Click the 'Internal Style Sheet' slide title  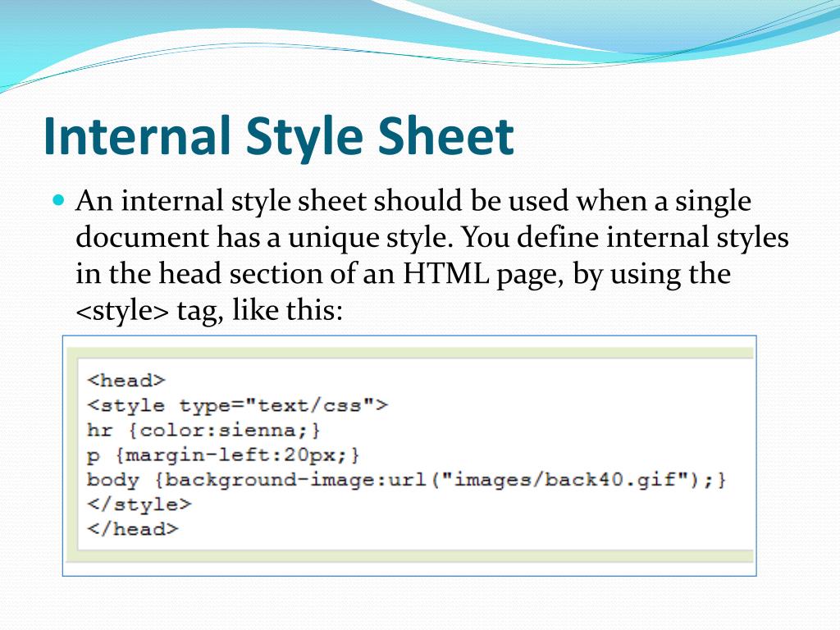pos(279,137)
